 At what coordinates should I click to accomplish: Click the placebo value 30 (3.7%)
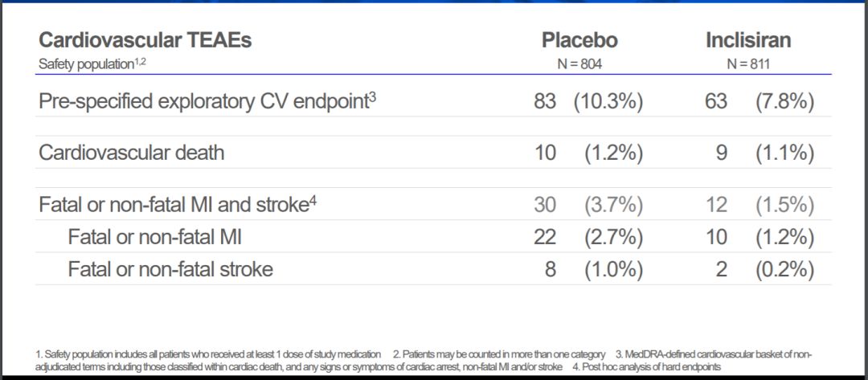coord(589,205)
